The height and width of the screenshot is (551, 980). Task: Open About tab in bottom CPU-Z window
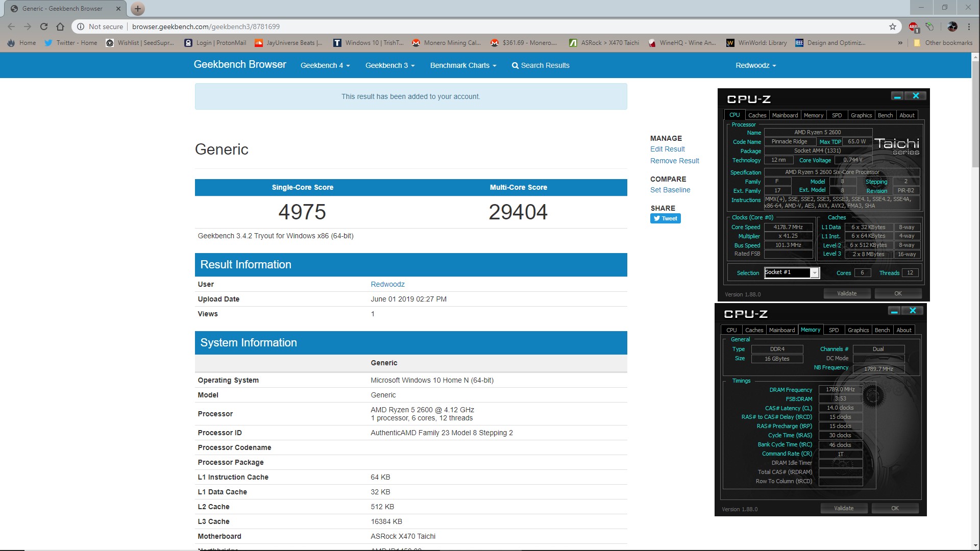[x=903, y=330]
